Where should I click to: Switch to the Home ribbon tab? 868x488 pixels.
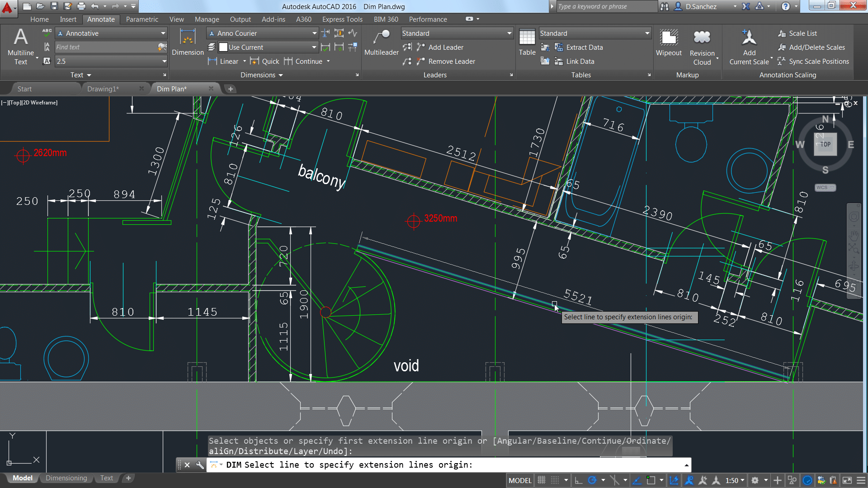point(39,19)
